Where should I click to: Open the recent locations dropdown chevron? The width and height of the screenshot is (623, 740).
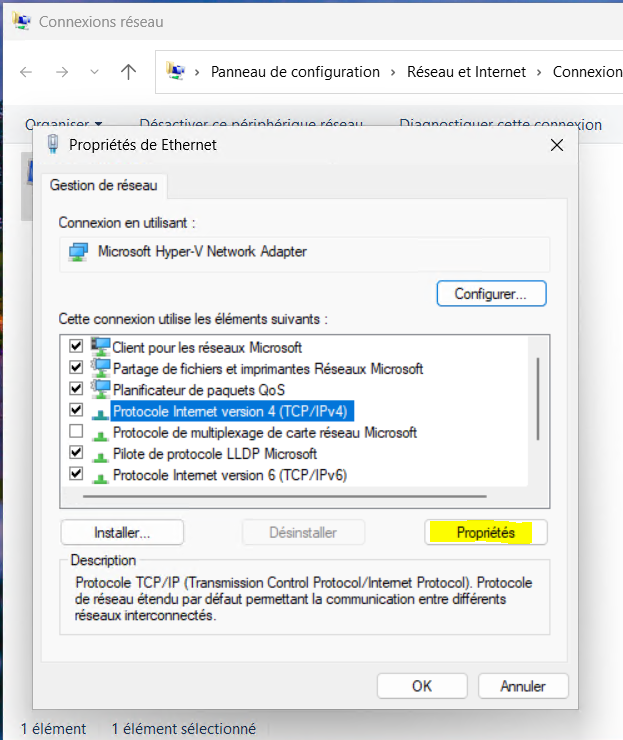94,72
